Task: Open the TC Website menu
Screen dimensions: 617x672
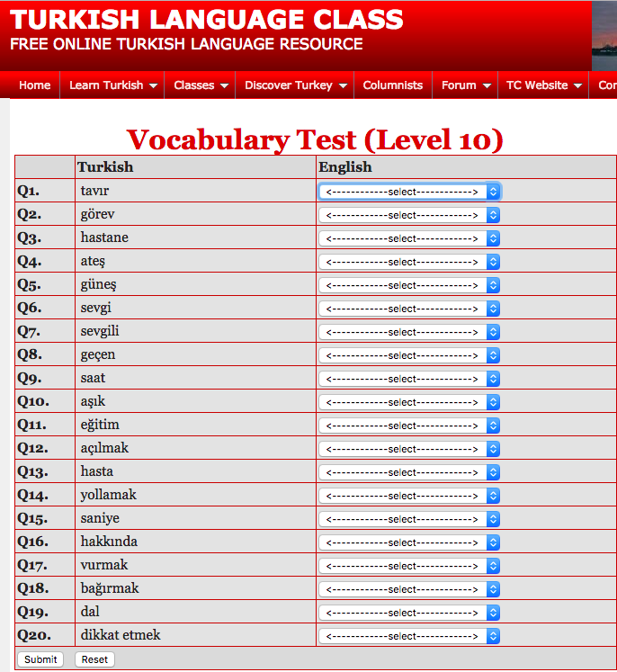Action: tap(544, 85)
